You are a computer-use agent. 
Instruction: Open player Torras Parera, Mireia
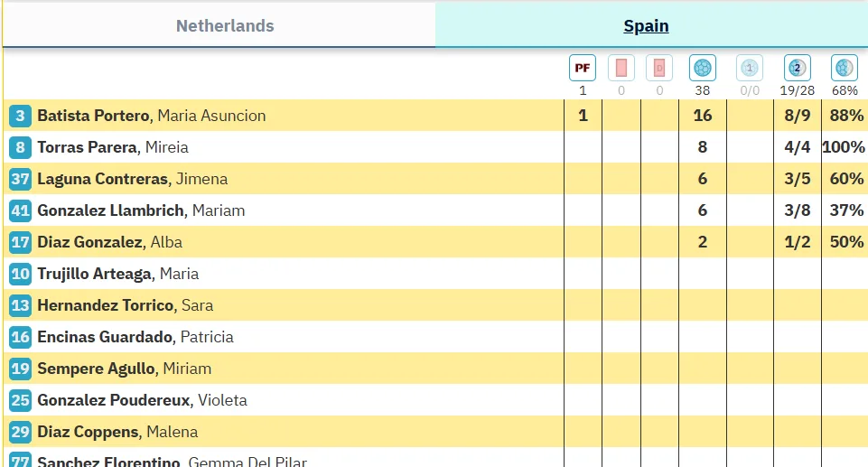[112, 147]
